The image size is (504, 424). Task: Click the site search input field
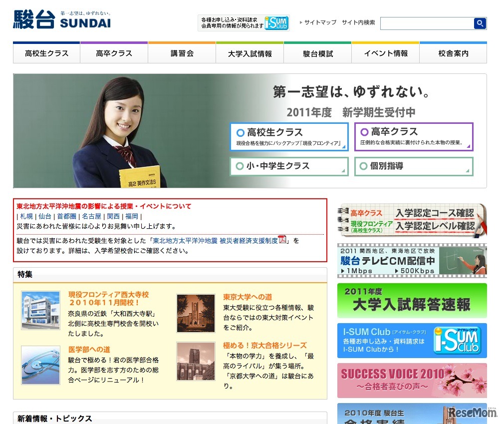[x=427, y=23]
